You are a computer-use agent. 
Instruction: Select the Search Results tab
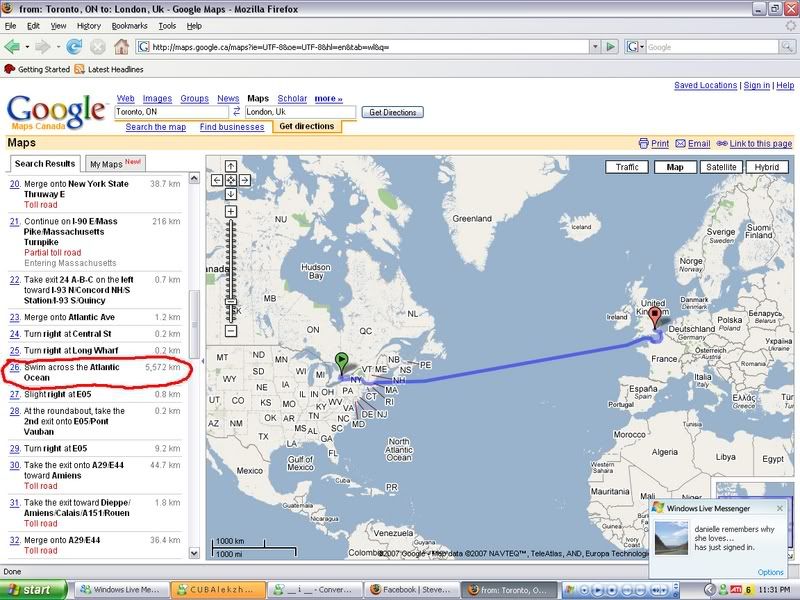click(x=45, y=164)
